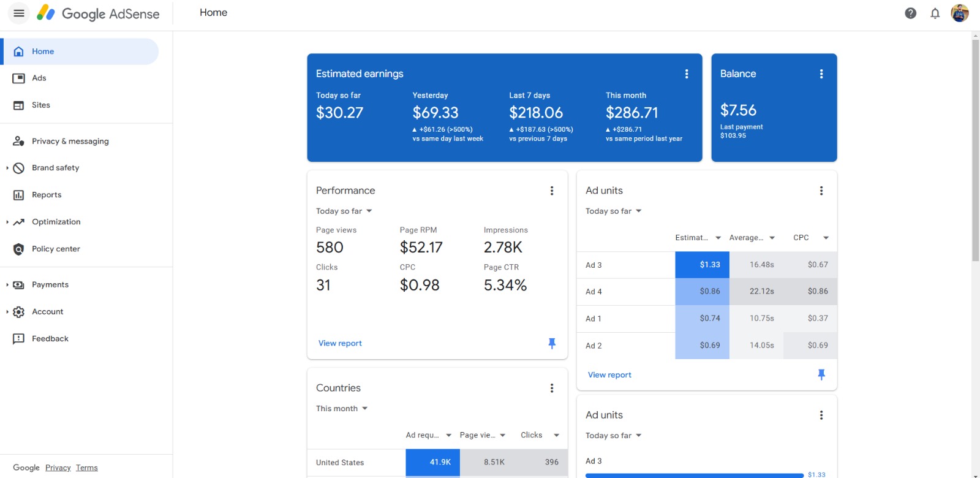Click the Policy center shield icon
980x478 pixels.
pyautogui.click(x=19, y=249)
